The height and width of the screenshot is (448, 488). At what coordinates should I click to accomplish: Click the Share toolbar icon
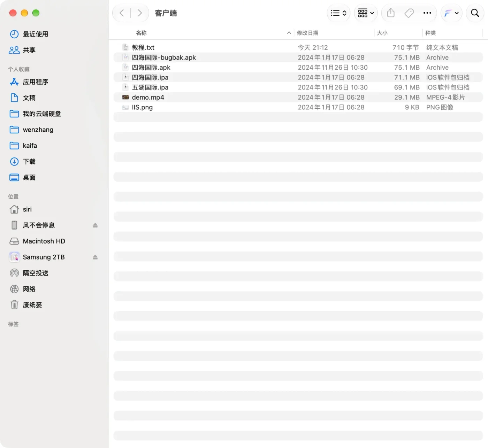coord(391,13)
